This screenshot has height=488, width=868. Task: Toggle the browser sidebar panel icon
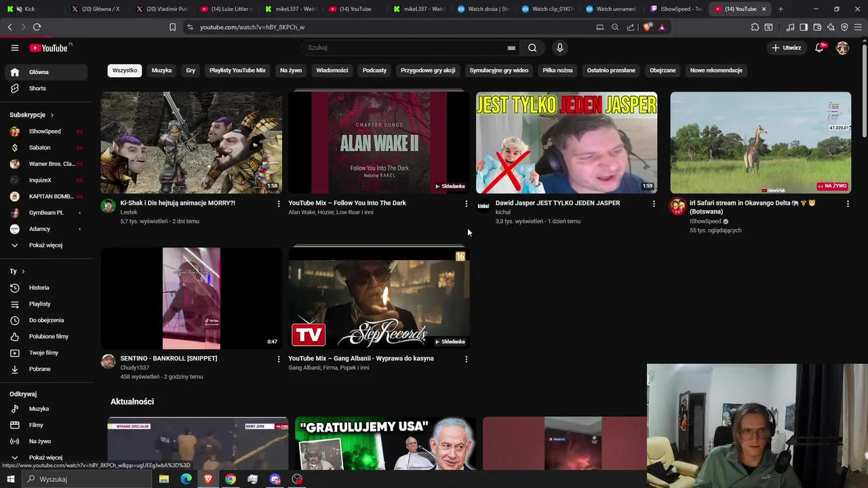[x=804, y=27]
